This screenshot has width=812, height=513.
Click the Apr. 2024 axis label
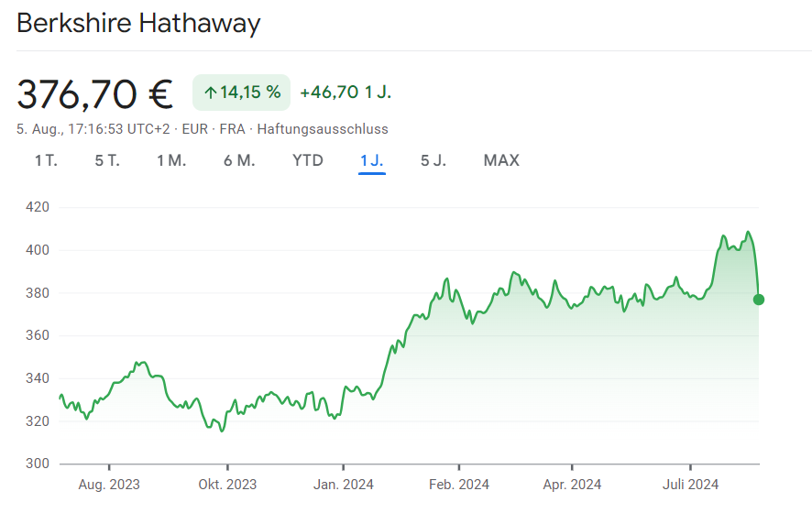[x=572, y=485]
